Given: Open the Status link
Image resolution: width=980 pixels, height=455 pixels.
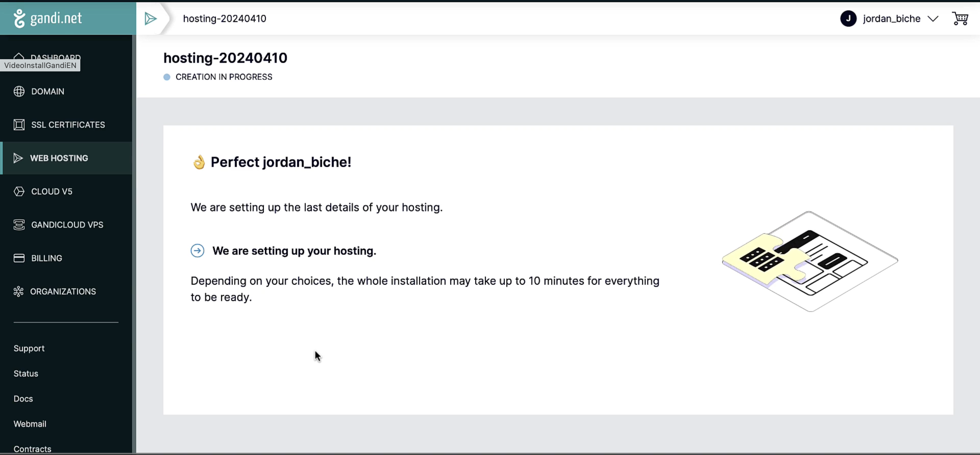Looking at the screenshot, I should [x=26, y=373].
